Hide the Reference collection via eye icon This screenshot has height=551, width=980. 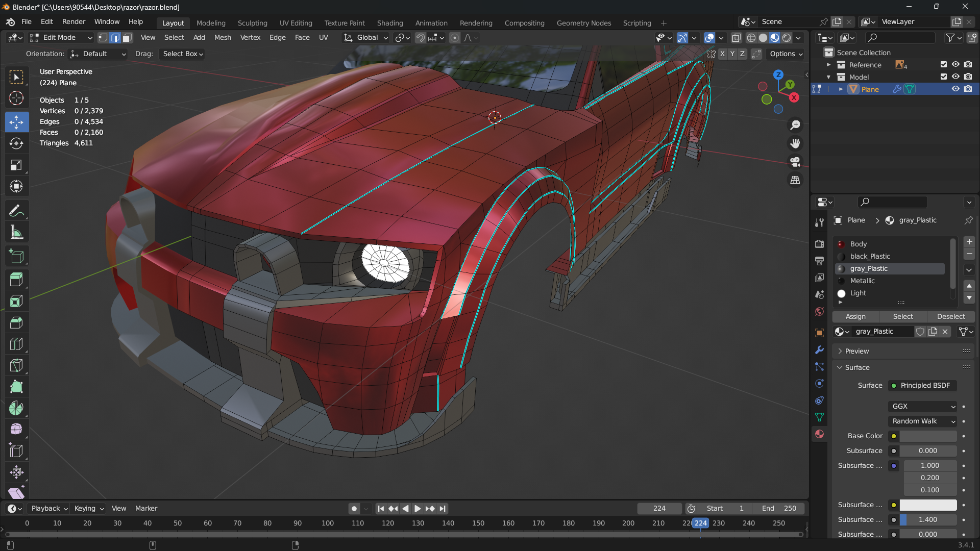(955, 65)
